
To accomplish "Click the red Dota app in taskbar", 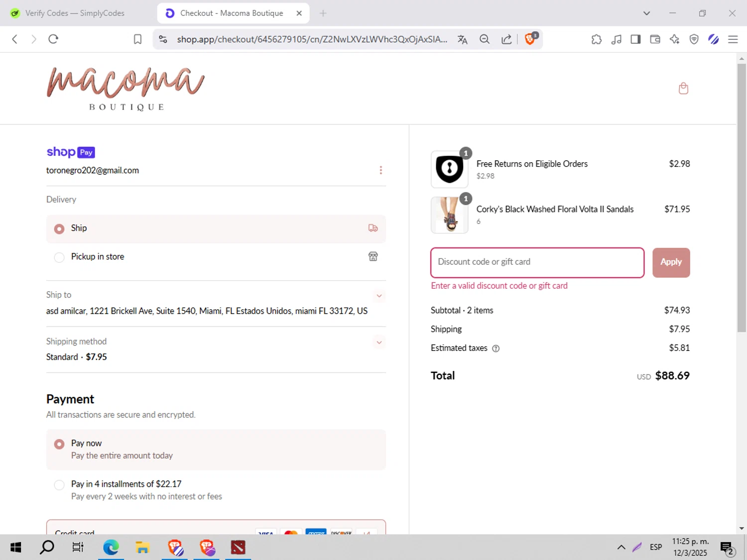I will (238, 548).
